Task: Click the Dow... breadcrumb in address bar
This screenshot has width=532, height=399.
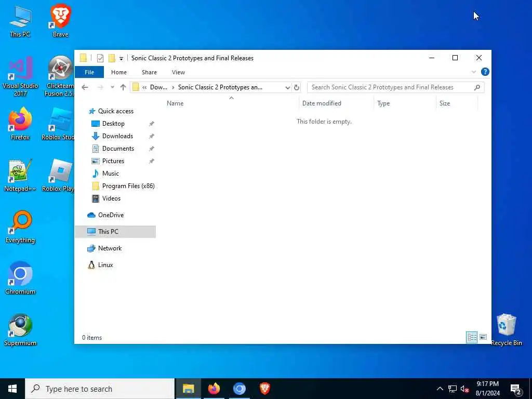Action: (x=158, y=87)
